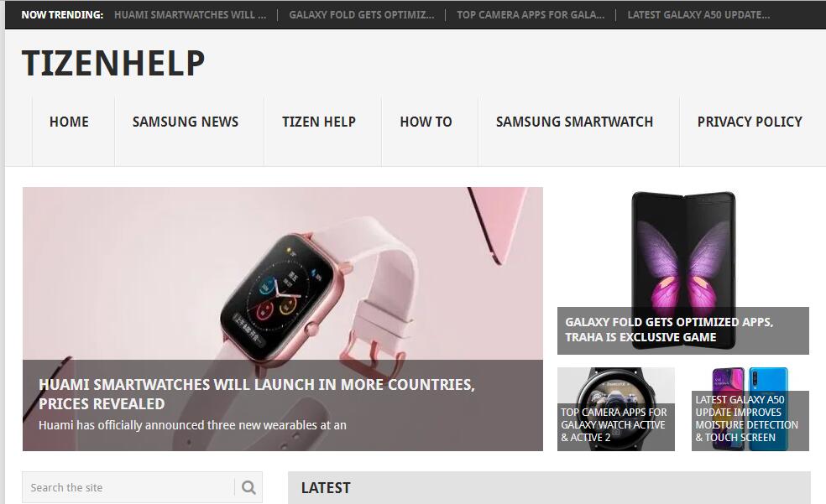Open Top Camera Apps Galaxy Watch article
Screen dimensions: 826x504
[614, 424]
